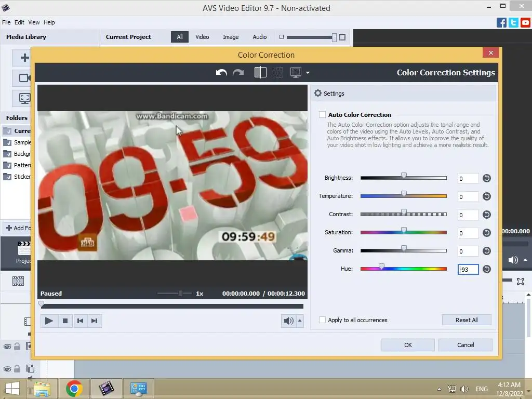Open AVS Facebook page icon

501,23
